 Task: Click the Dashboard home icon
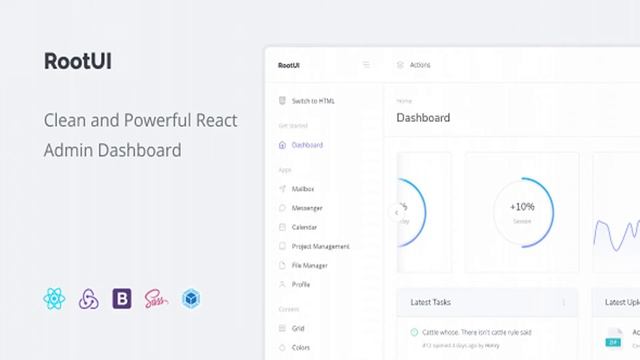tap(282, 145)
